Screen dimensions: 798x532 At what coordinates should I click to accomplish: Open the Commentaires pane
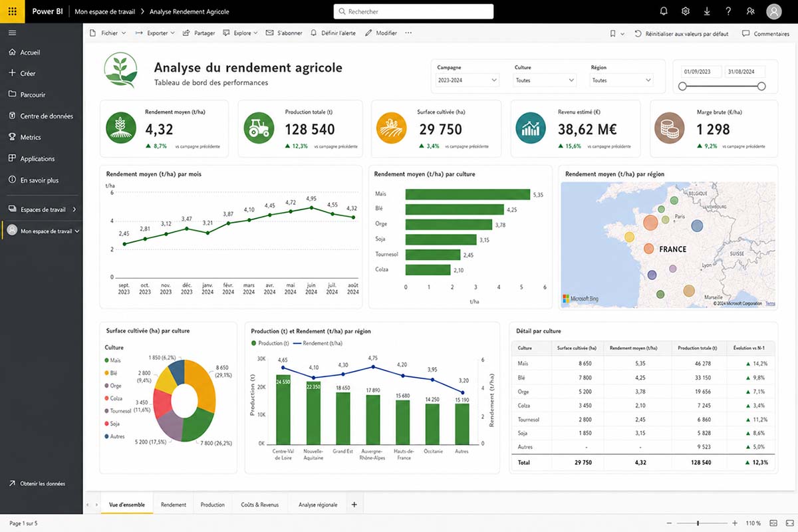click(x=765, y=33)
